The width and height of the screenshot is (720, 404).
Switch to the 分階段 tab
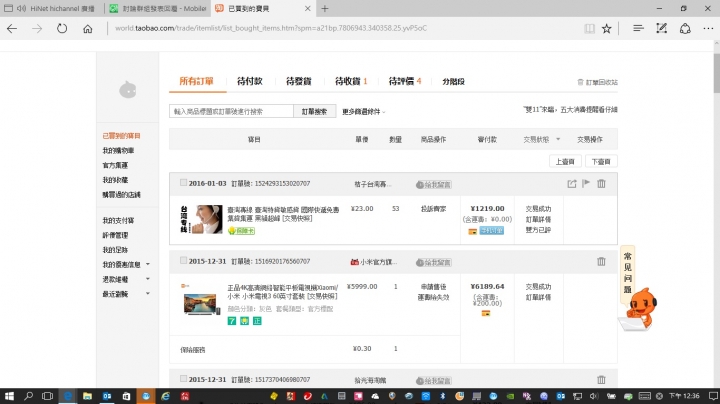click(x=453, y=82)
